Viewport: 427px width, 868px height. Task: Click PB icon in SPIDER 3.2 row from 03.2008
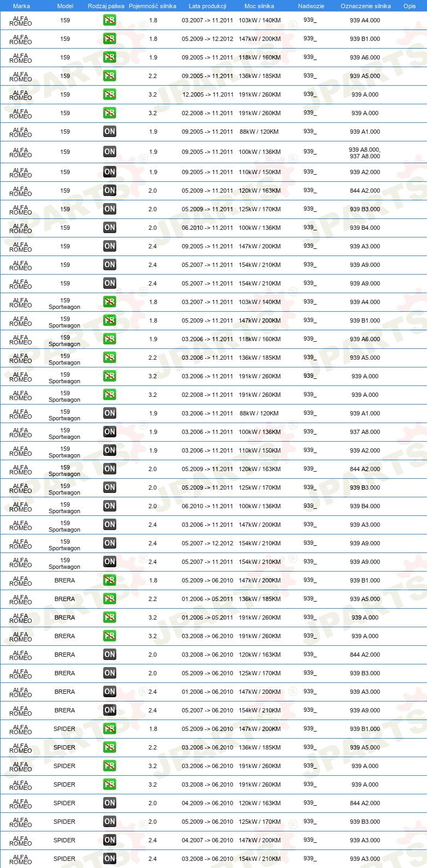pyautogui.click(x=110, y=784)
